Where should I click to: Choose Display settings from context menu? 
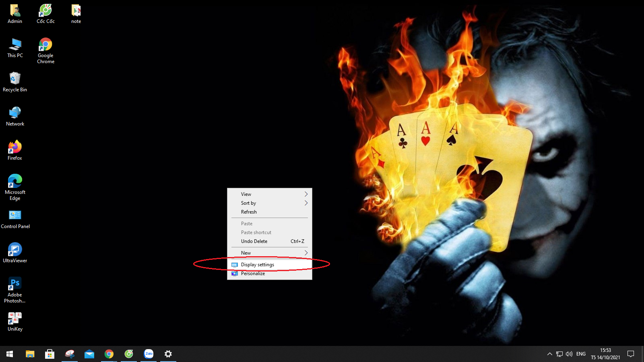tap(258, 265)
